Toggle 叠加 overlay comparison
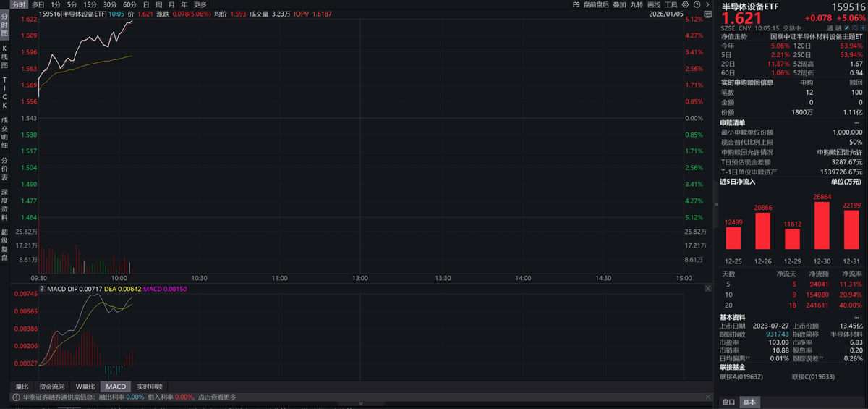868x409 pixels. tap(619, 4)
